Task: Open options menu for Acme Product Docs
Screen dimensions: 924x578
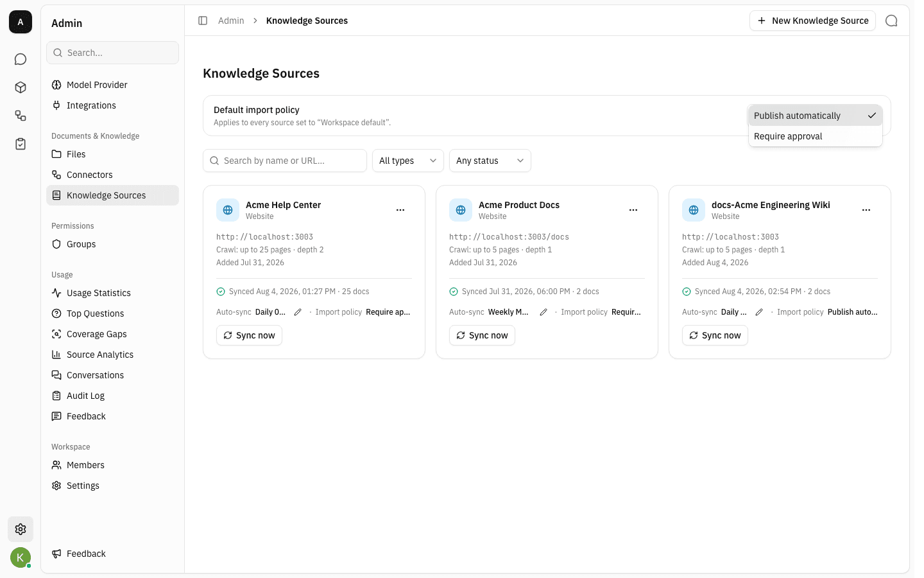Action: (x=633, y=210)
